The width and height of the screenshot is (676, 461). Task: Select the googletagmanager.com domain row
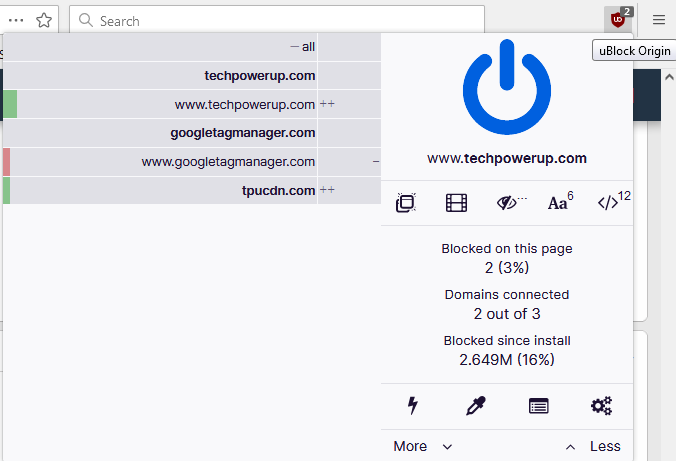[x=192, y=133]
